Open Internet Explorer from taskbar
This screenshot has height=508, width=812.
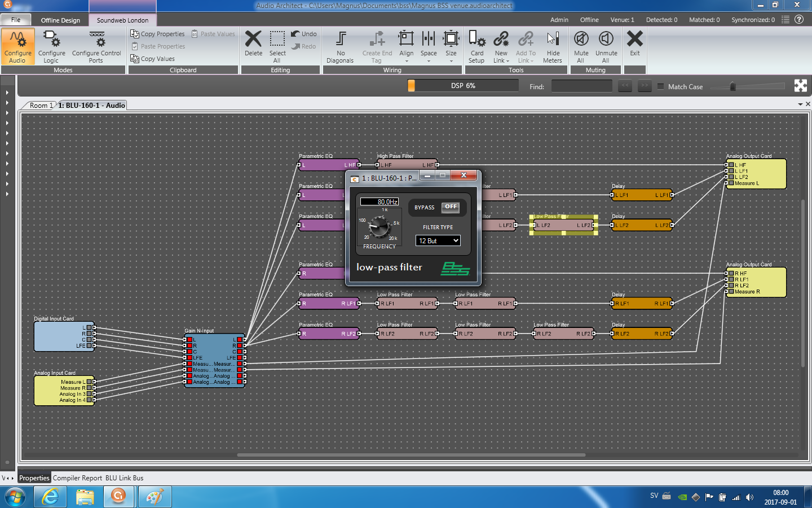coord(50,497)
